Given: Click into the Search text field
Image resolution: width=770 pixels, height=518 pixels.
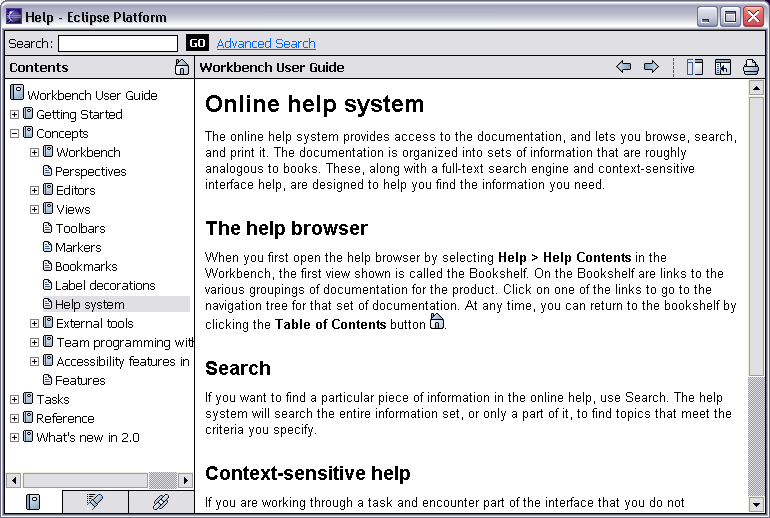Looking at the screenshot, I should click(x=117, y=43).
